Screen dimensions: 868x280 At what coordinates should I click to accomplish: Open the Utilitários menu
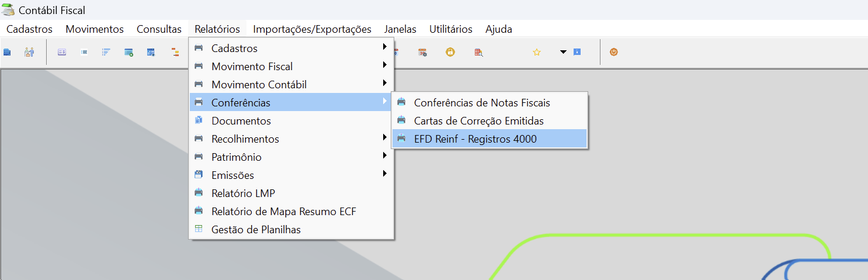point(451,29)
